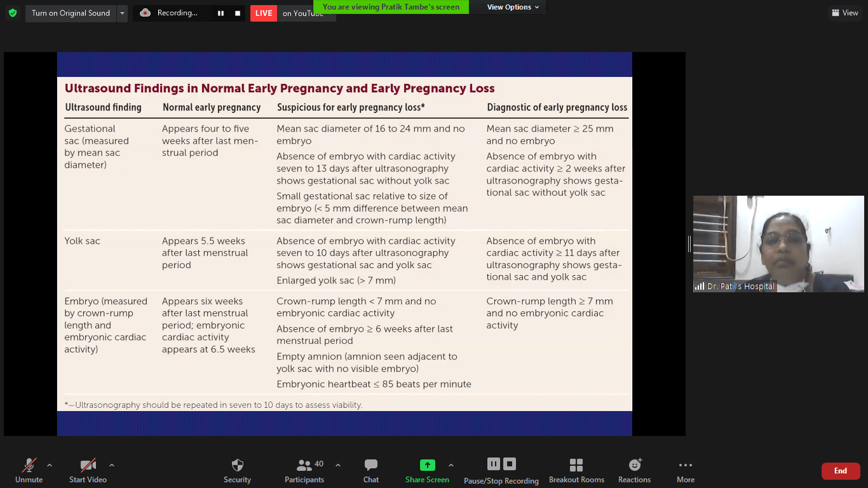This screenshot has height=488, width=868.
Task: Click the green encryption shield icon
Action: pos(13,13)
